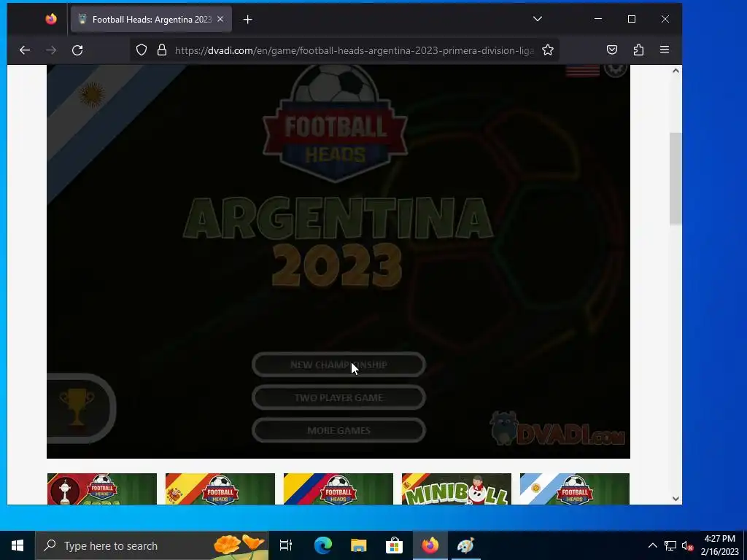Show hidden system tray icons

(x=653, y=545)
